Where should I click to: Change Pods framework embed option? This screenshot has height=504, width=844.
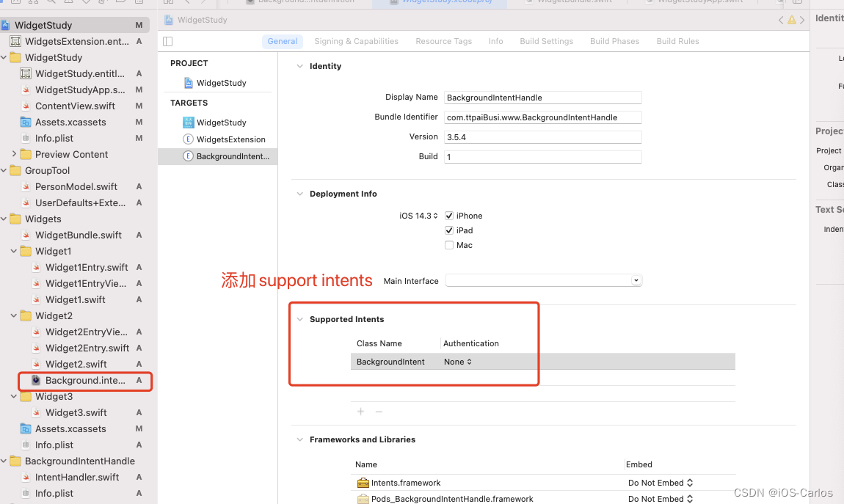pos(660,499)
